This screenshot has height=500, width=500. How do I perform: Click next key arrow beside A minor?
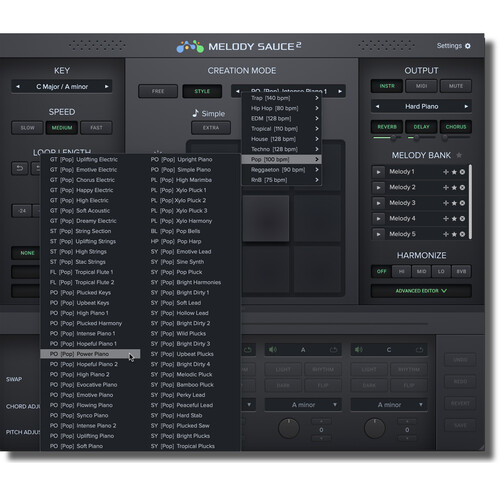[106, 87]
